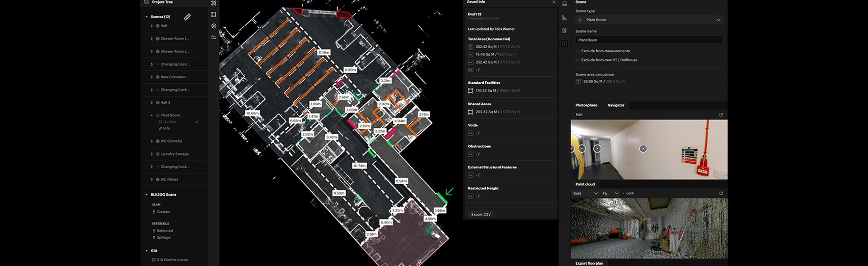This screenshot has height=266, width=868.
Task: Click Export floorplan button
Action: (x=589, y=263)
